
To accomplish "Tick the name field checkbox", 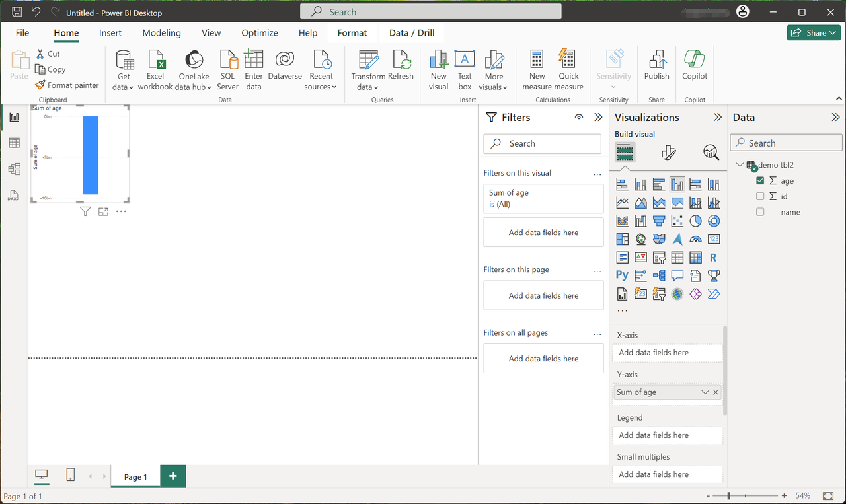I will click(760, 212).
